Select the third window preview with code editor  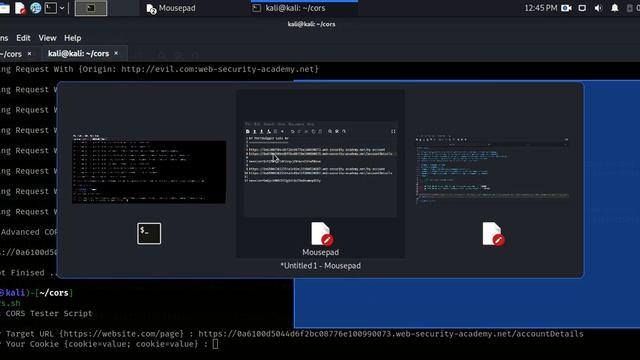[492, 169]
